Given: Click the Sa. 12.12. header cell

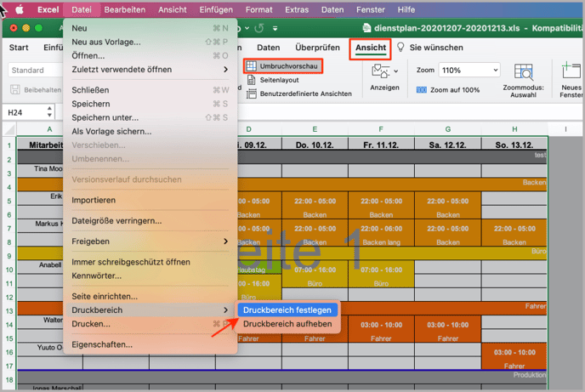Looking at the screenshot, I should coord(448,145).
